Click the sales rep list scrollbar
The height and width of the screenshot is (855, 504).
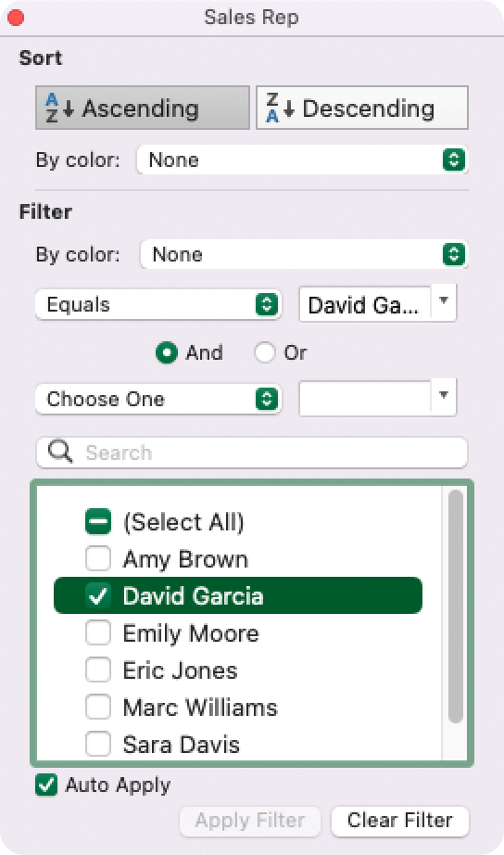456,606
